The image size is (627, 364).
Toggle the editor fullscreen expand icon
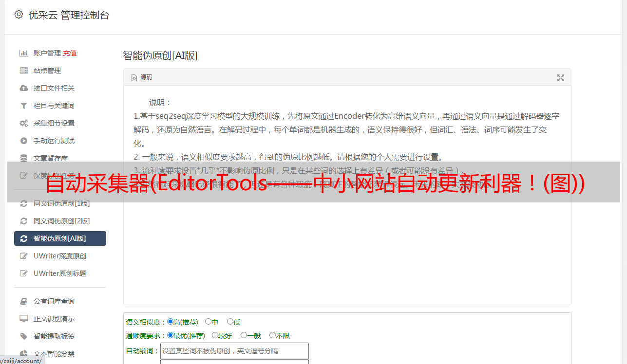click(561, 77)
